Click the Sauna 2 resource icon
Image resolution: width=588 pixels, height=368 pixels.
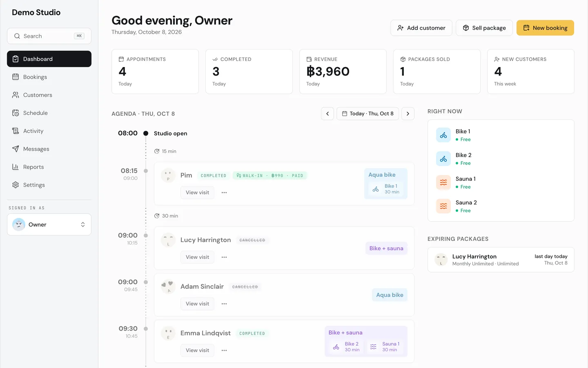pyautogui.click(x=443, y=206)
